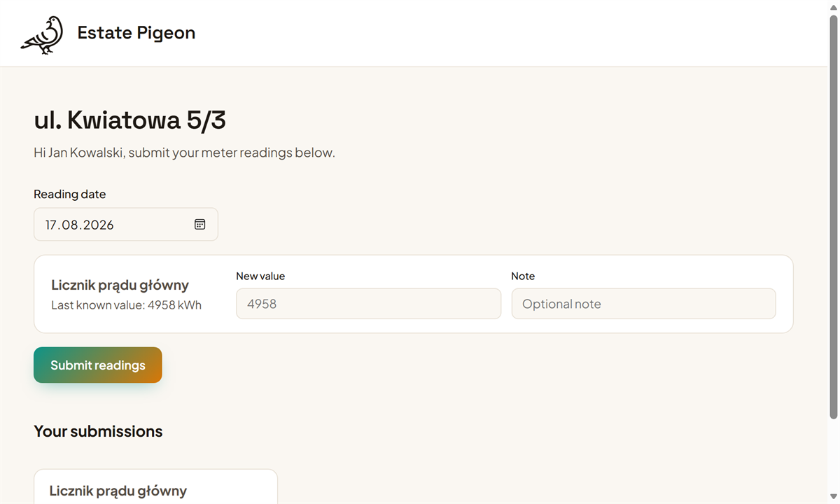This screenshot has height=504, width=840.
Task: Select the day part of reading date
Action: (52, 225)
